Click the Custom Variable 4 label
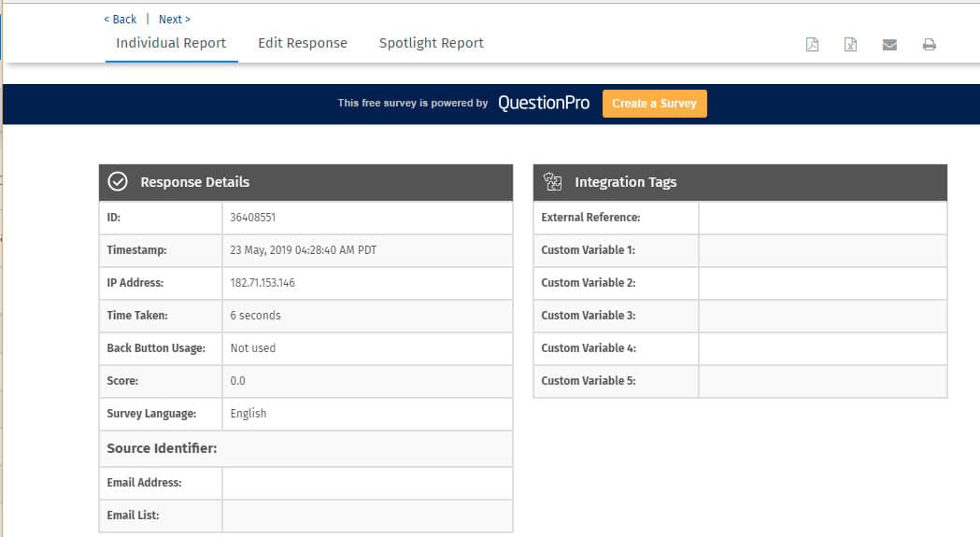The image size is (980, 537). [589, 348]
